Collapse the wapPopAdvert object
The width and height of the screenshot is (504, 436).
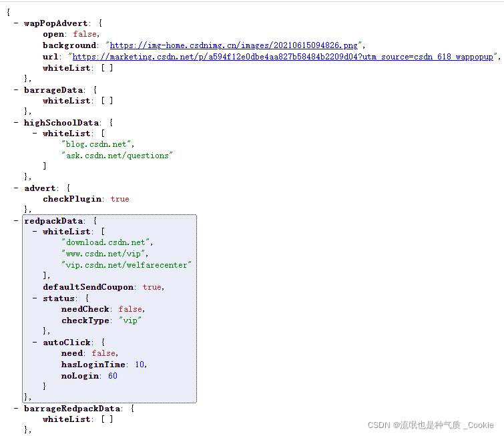click(x=16, y=23)
